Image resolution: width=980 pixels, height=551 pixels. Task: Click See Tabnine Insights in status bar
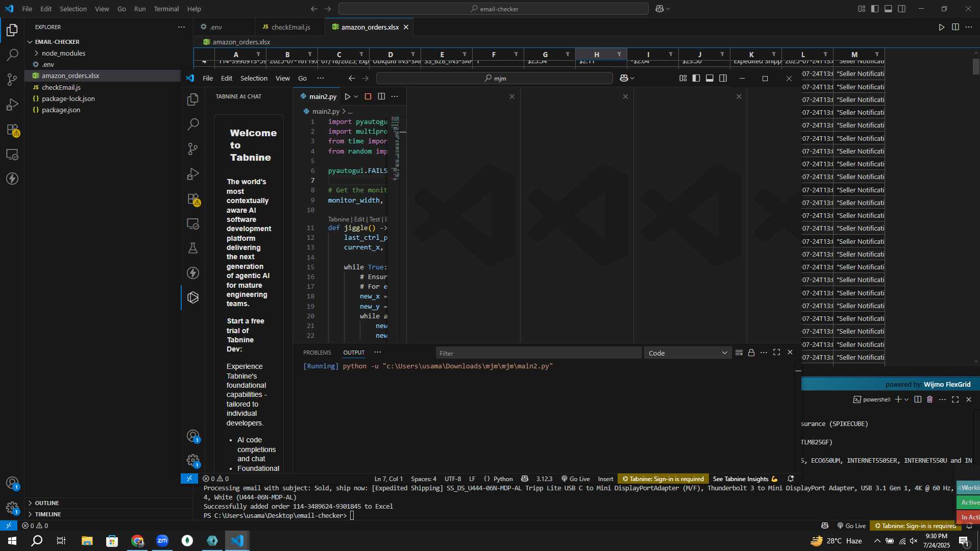point(745,479)
